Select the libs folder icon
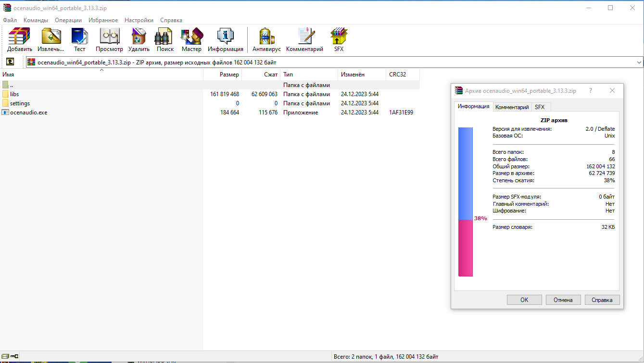The width and height of the screenshot is (644, 363). [5, 94]
